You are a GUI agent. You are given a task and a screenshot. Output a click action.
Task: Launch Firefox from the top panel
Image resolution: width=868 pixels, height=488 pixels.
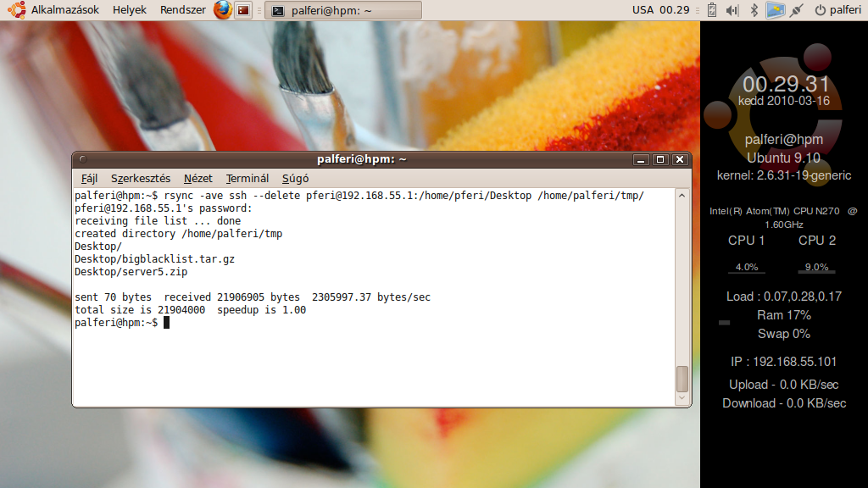(x=222, y=10)
